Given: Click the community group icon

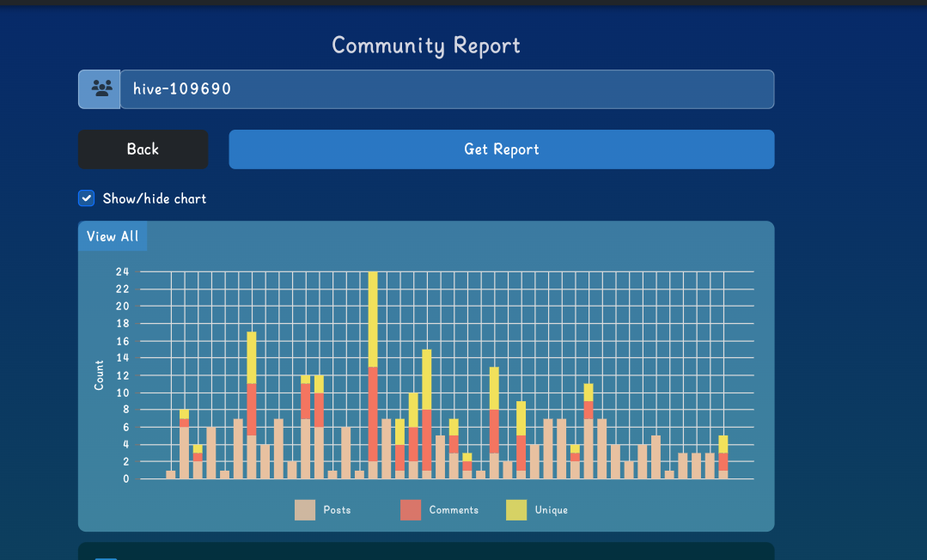Looking at the screenshot, I should (x=101, y=88).
